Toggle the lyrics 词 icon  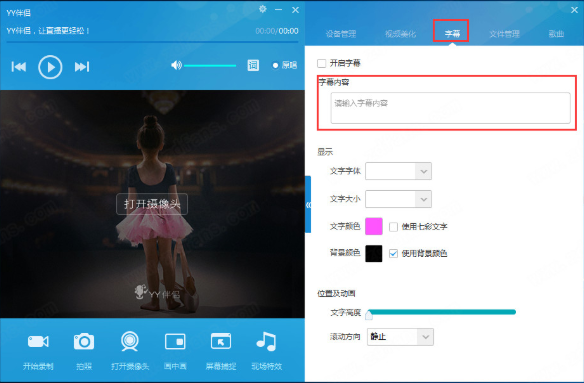pos(253,65)
